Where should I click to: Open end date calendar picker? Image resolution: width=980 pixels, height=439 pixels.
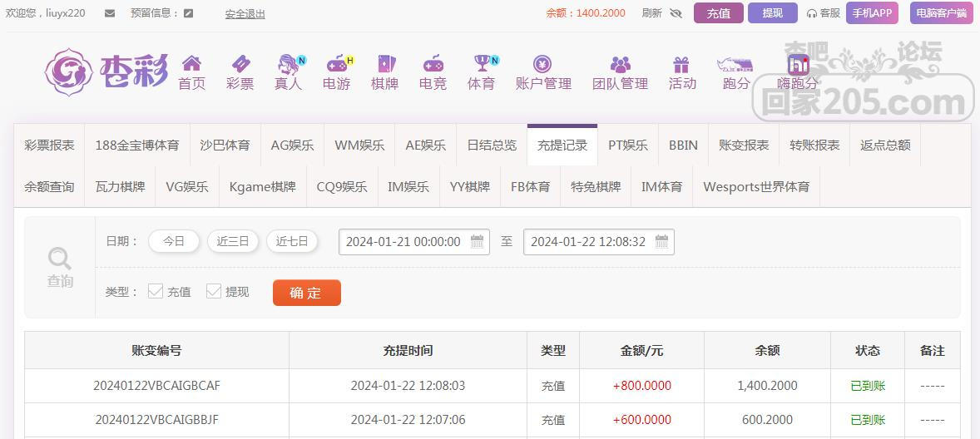coord(662,242)
